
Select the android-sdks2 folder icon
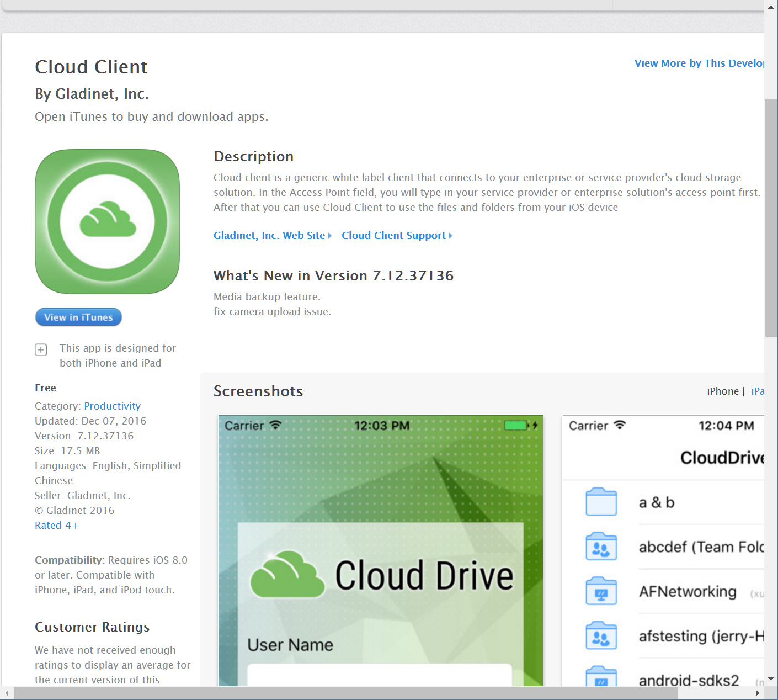[x=601, y=678]
